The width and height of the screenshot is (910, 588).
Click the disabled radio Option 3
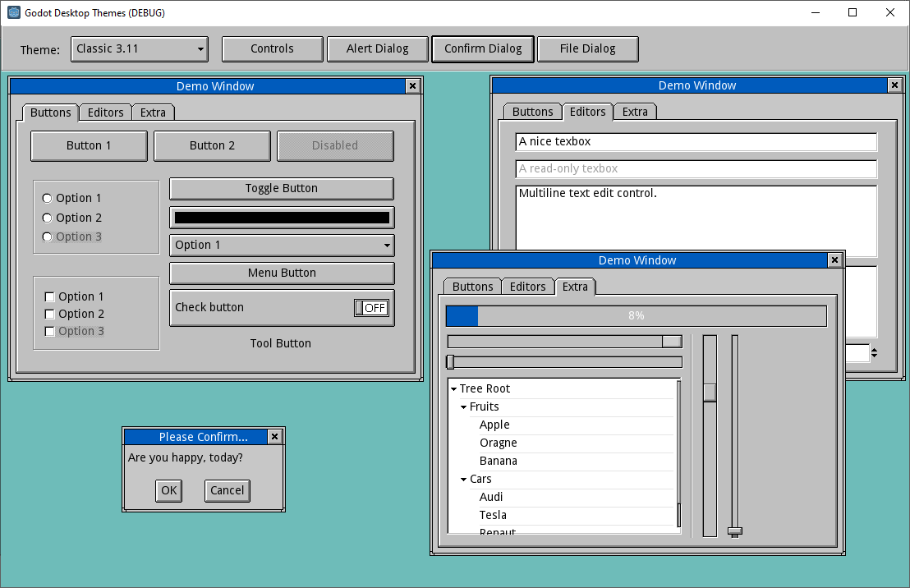coord(72,237)
